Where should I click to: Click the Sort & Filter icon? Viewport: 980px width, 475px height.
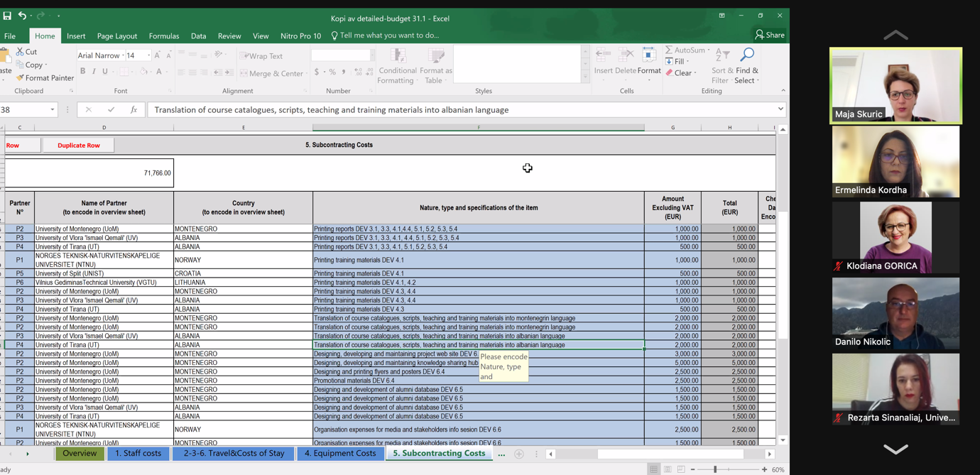coord(722,55)
